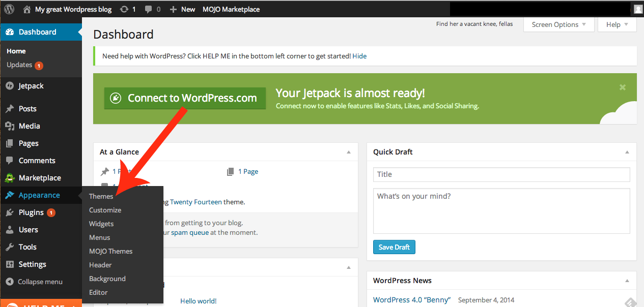The height and width of the screenshot is (307, 644).
Task: Click the updates refresh icon in admin bar
Action: click(x=124, y=9)
